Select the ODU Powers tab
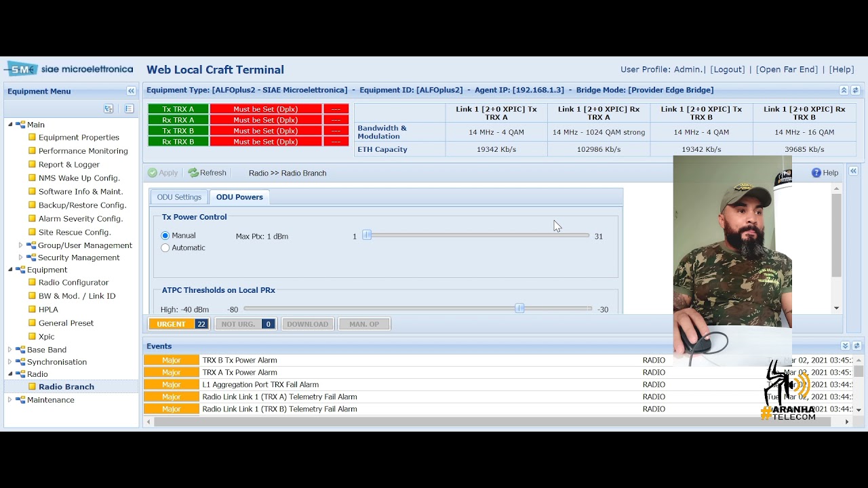The height and width of the screenshot is (488, 868). tap(239, 197)
